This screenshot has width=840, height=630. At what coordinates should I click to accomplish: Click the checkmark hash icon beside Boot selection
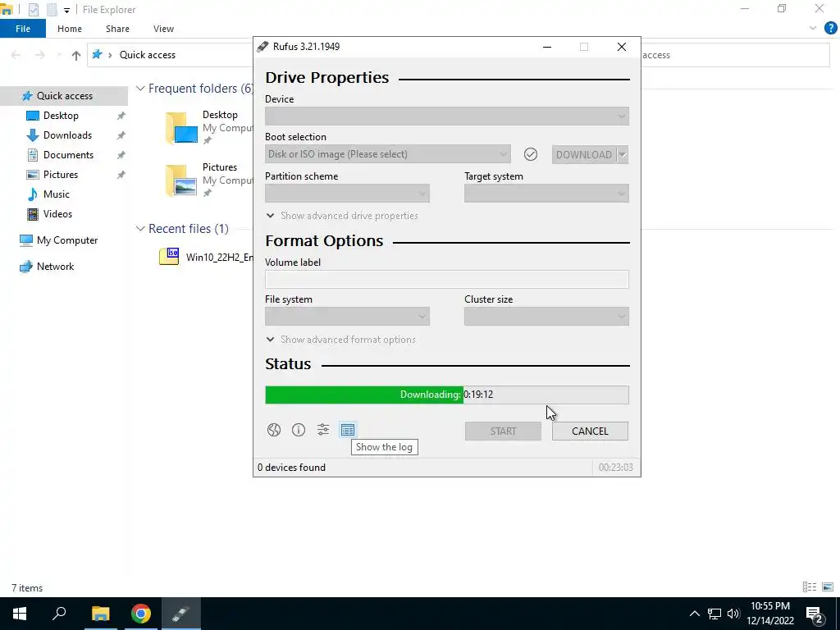pyautogui.click(x=531, y=154)
